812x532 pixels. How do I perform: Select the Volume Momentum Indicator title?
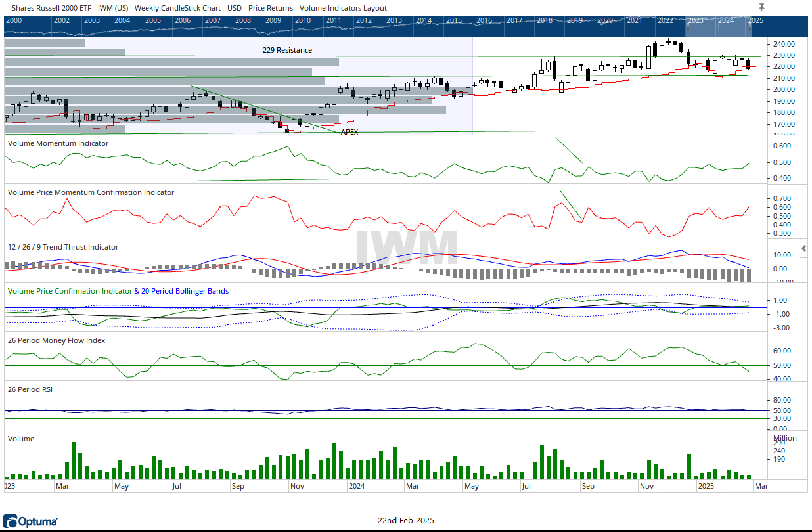pyautogui.click(x=58, y=143)
